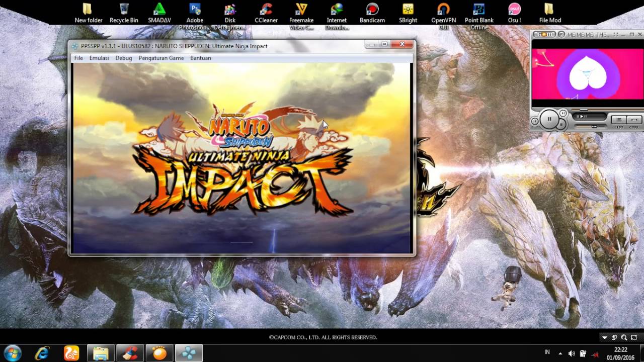The image size is (644, 362).
Task: Launch Internet Explorer from the taskbar
Action: 42,353
